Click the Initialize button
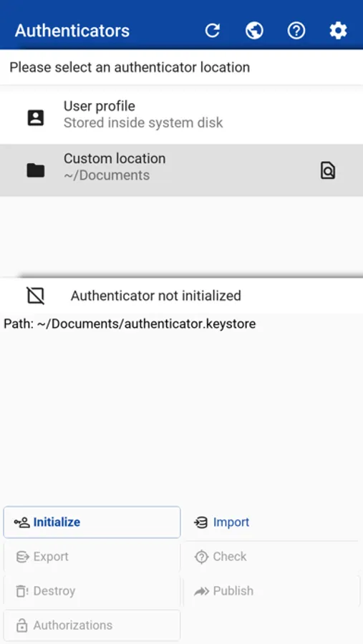 point(92,522)
